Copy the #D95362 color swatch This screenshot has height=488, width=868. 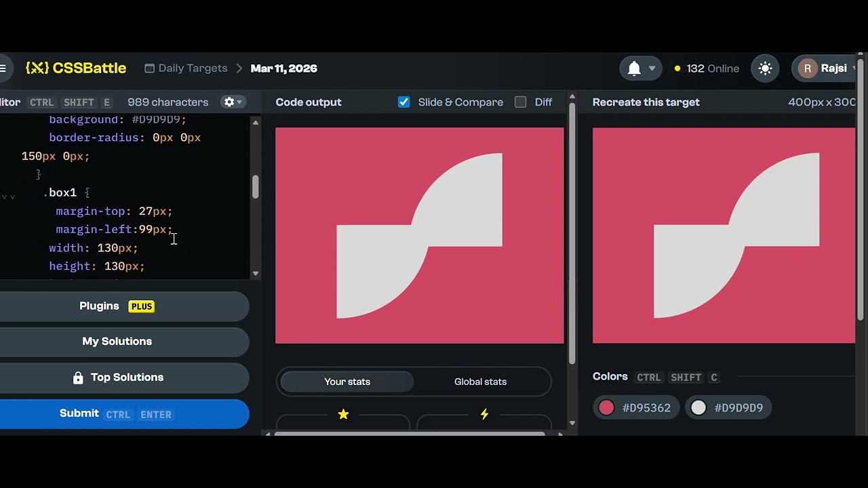pyautogui.click(x=635, y=407)
